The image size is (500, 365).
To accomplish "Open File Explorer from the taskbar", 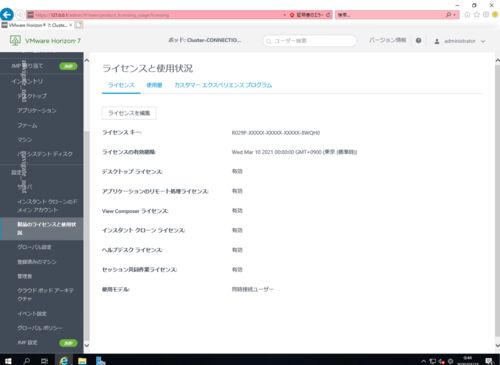I will click(x=82, y=360).
